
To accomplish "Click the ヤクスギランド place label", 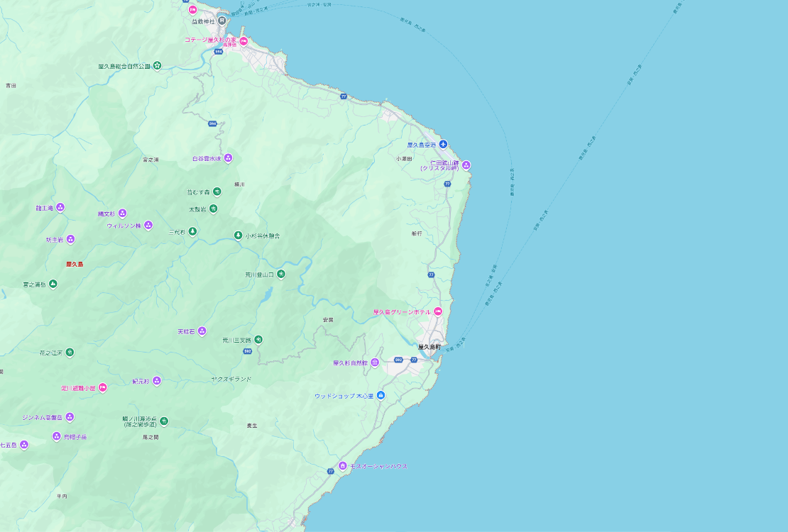I will click(x=231, y=379).
